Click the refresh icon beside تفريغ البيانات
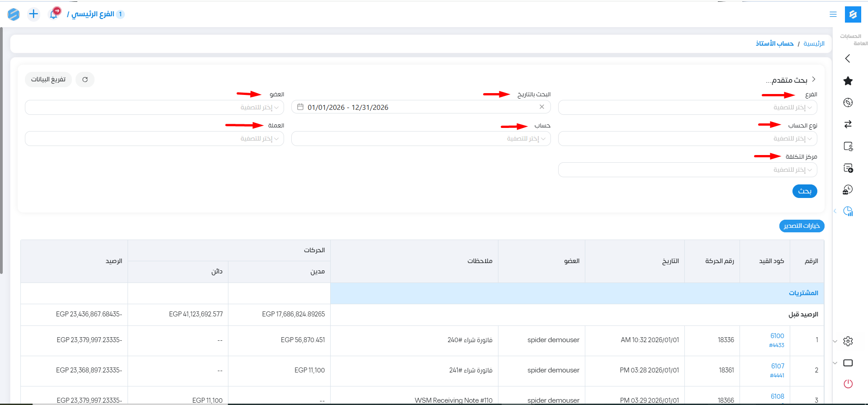This screenshot has width=868, height=405. (x=85, y=80)
